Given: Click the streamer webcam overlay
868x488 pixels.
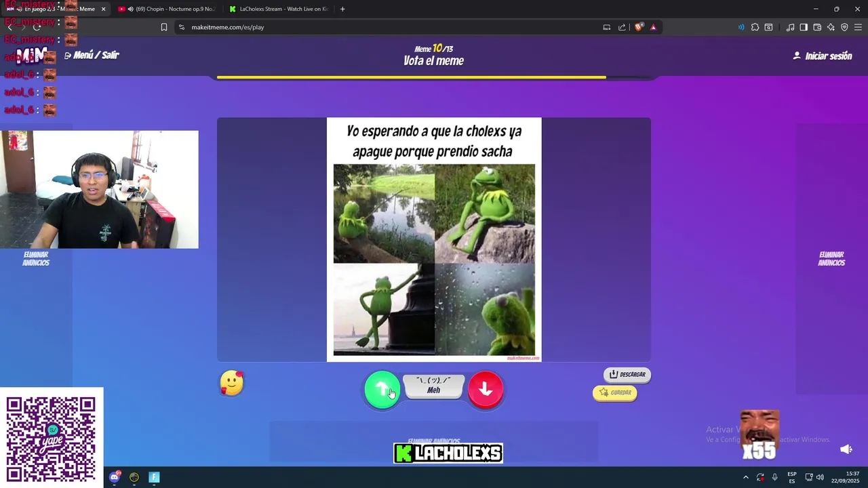Looking at the screenshot, I should click(99, 190).
